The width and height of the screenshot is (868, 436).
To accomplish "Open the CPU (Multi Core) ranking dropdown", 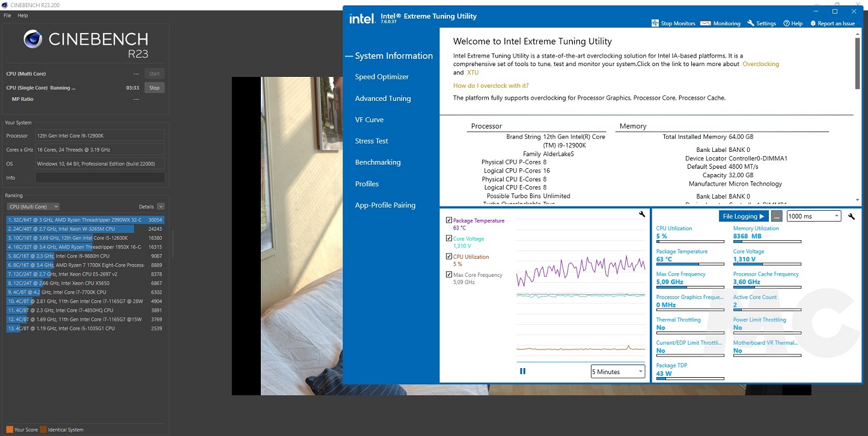I will (x=32, y=207).
